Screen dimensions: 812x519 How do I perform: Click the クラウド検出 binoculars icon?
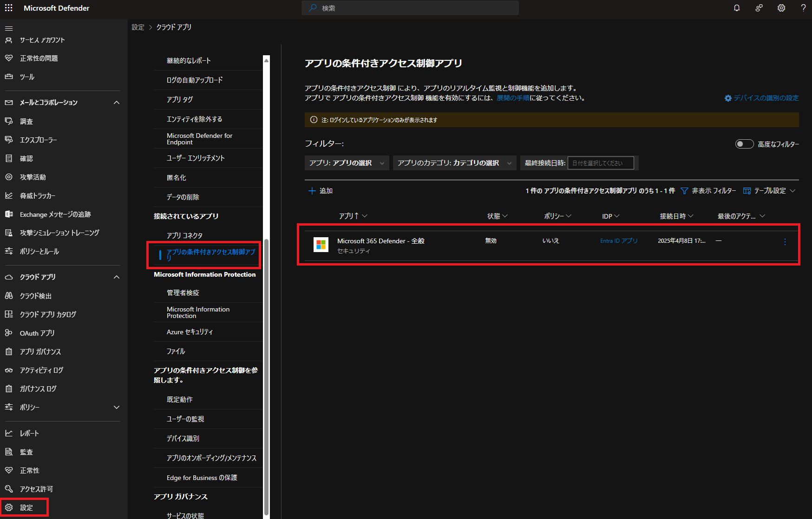click(8, 296)
